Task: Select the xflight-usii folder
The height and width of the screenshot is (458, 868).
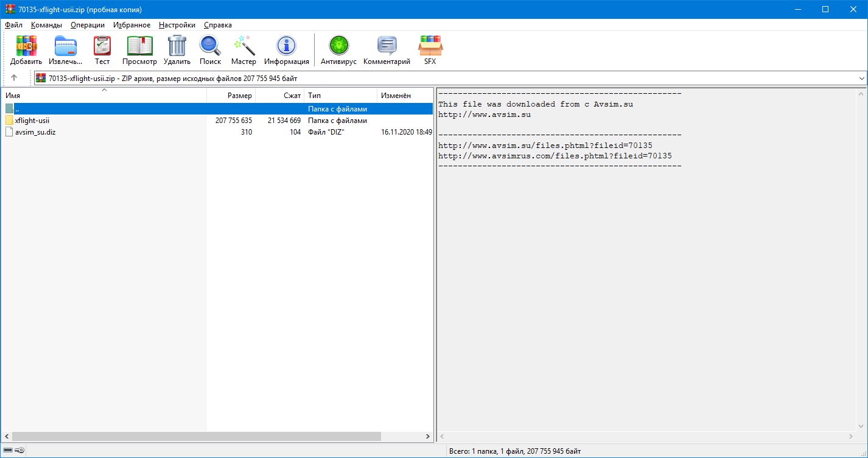Action: coord(32,121)
